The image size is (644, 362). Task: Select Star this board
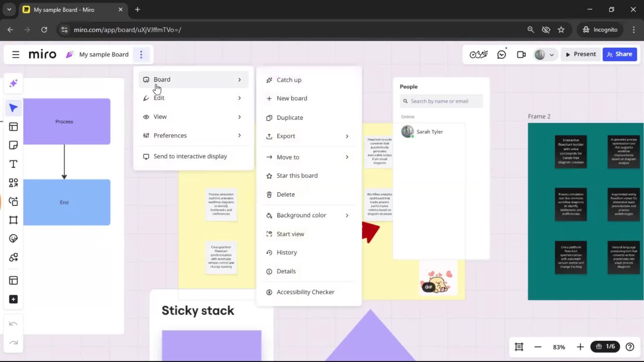coord(309,176)
